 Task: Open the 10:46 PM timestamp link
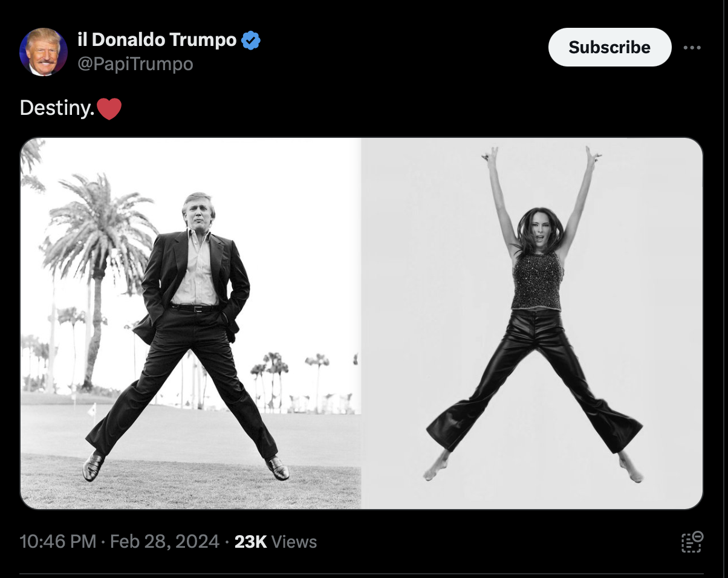tap(58, 542)
